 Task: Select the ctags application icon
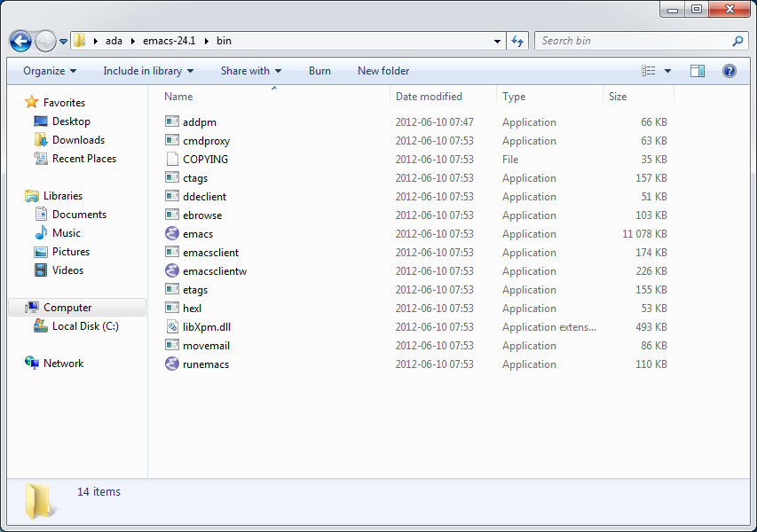[x=172, y=177]
